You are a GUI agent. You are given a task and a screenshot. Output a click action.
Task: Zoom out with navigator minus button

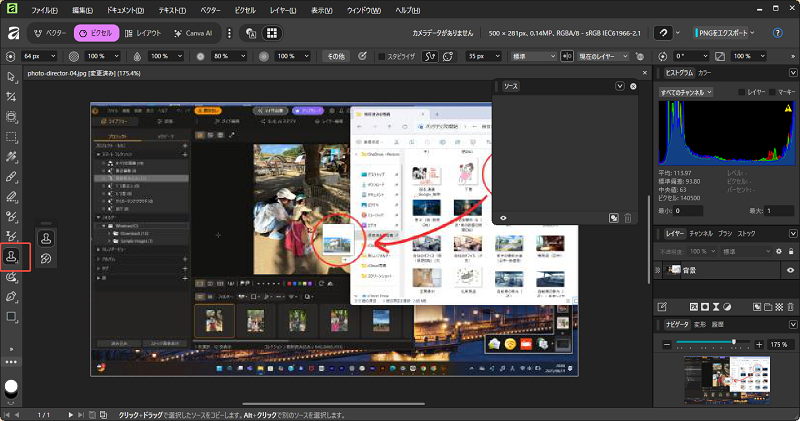[667, 345]
